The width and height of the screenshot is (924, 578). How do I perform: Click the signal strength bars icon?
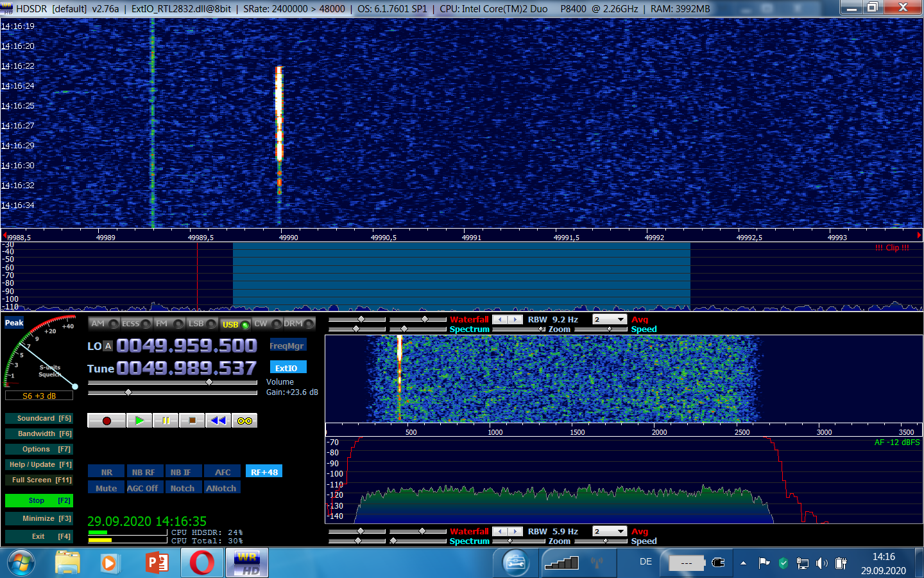pyautogui.click(x=561, y=563)
